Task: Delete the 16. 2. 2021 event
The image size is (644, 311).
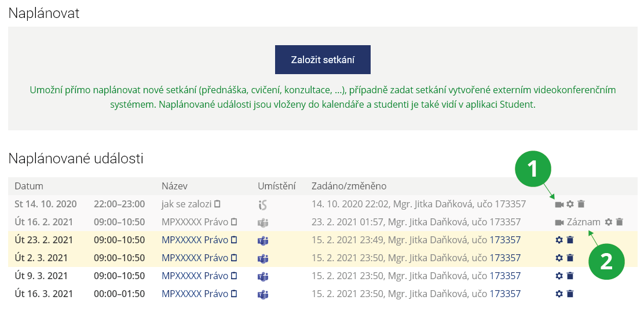Action: (x=619, y=222)
